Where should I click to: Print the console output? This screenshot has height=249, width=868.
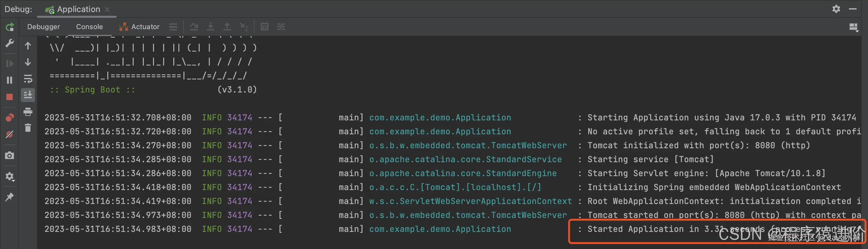28,112
